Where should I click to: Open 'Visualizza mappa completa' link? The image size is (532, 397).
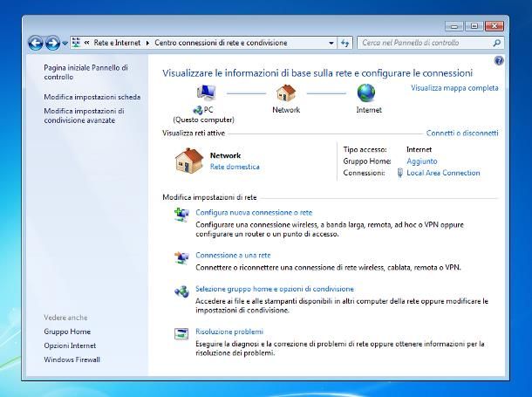454,88
